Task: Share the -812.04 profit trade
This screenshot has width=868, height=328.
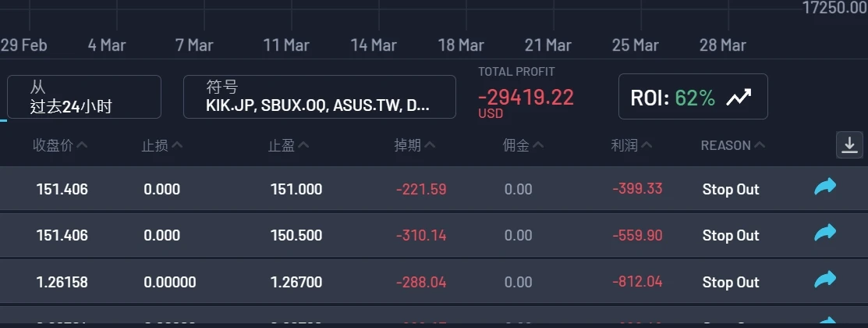Action: [x=824, y=280]
